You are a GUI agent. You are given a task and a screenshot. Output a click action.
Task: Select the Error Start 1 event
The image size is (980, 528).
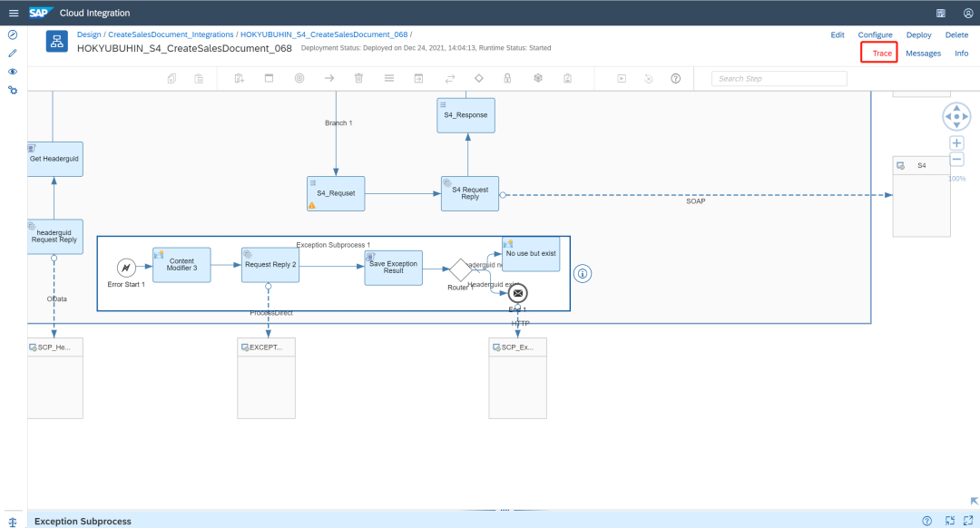pyautogui.click(x=126, y=268)
